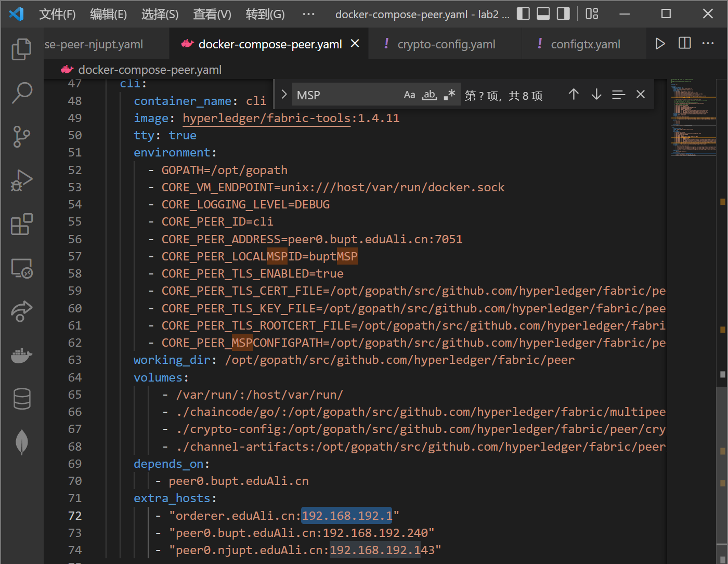The height and width of the screenshot is (564, 728).
Task: Open the Extensions view
Action: click(21, 224)
